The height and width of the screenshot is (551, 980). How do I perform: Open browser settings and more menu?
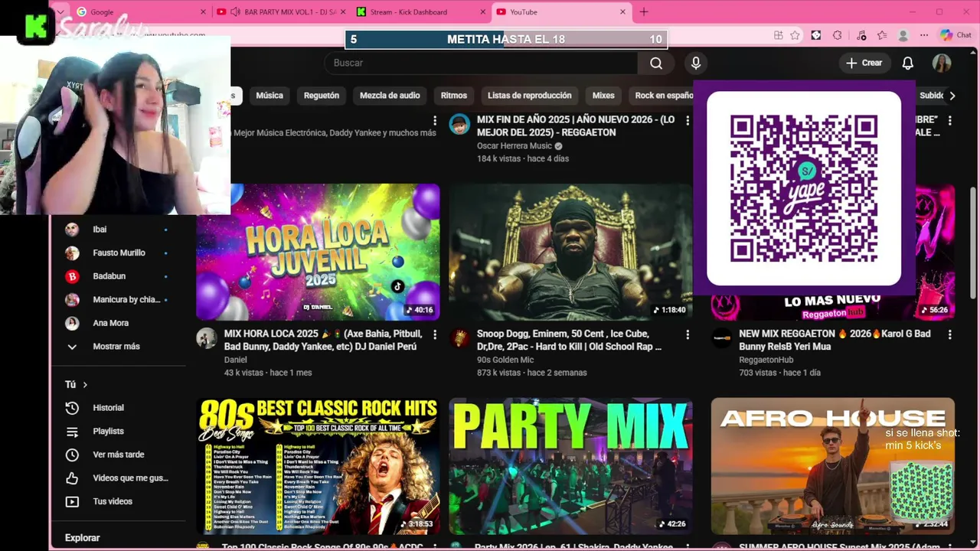coord(925,35)
